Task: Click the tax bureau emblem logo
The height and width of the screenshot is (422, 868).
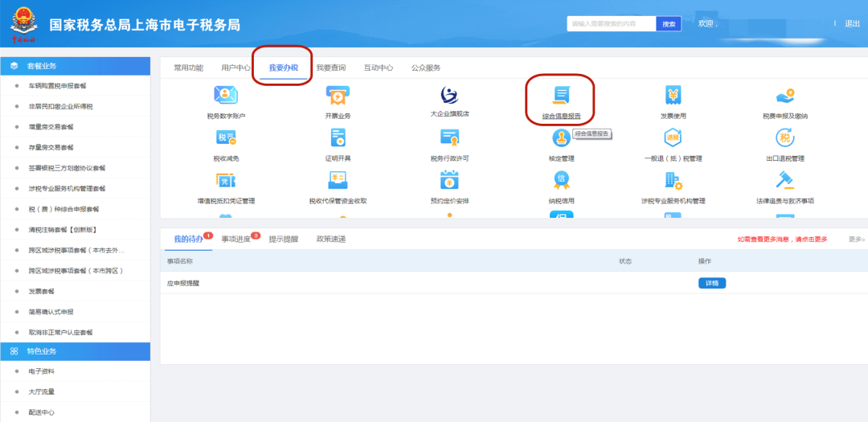Action: 24,24
